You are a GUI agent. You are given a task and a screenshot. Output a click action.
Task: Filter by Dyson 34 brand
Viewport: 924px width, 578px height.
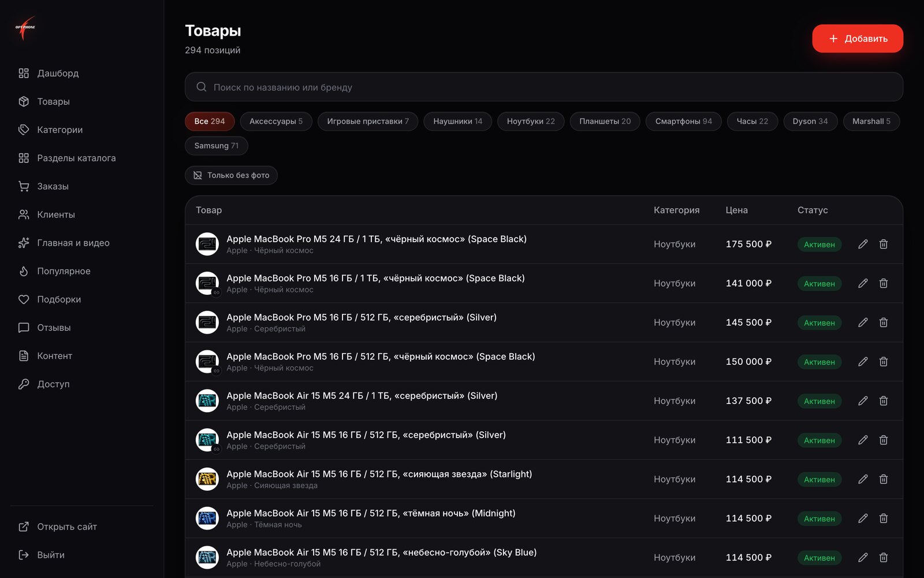click(810, 121)
